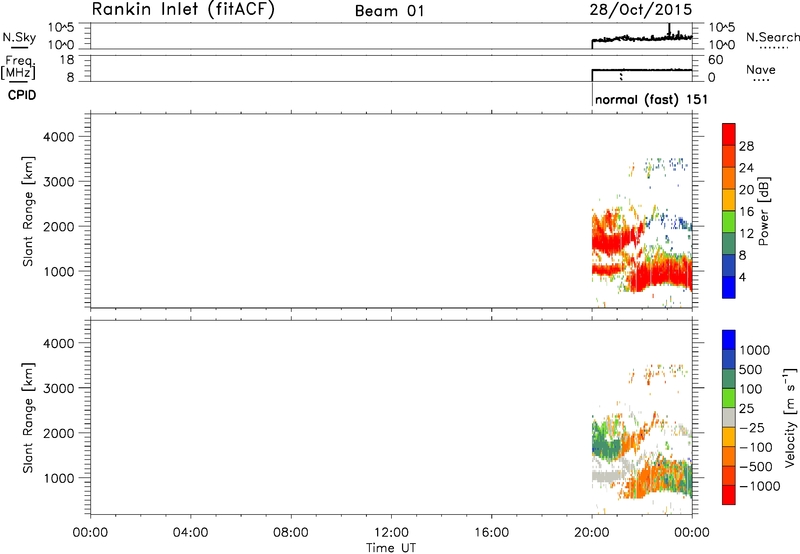The height and width of the screenshot is (554, 800).
Task: Click the 'N.Search' legend label
Action: [772, 37]
